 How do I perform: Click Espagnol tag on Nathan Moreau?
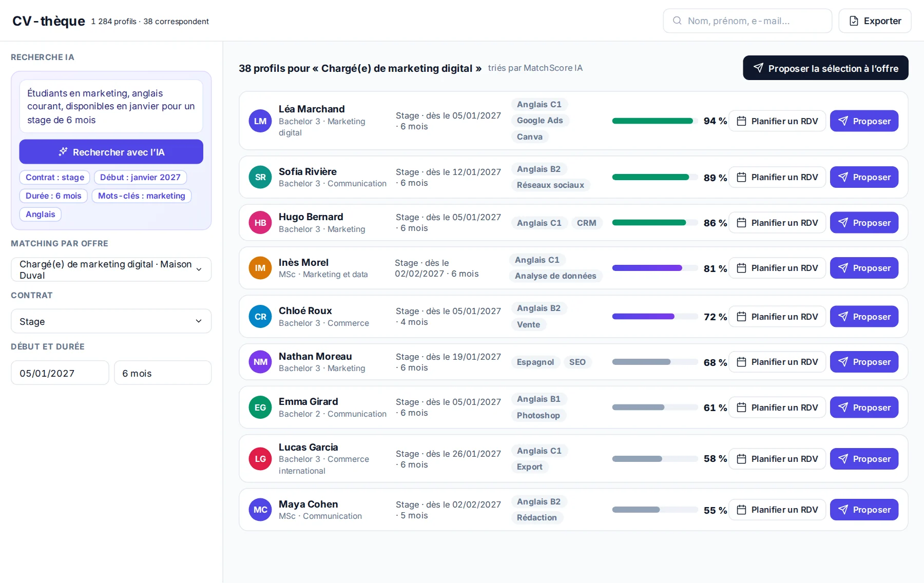click(535, 362)
